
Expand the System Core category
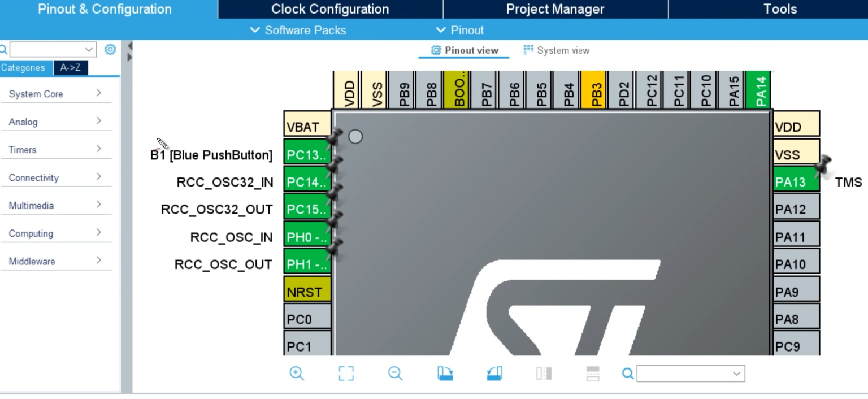tap(55, 94)
